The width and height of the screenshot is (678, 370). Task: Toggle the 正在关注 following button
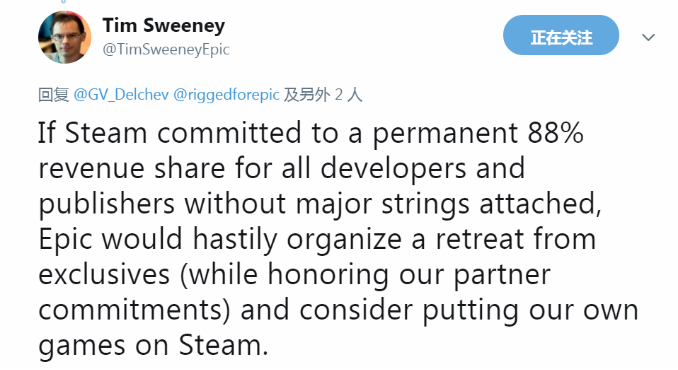coord(561,35)
